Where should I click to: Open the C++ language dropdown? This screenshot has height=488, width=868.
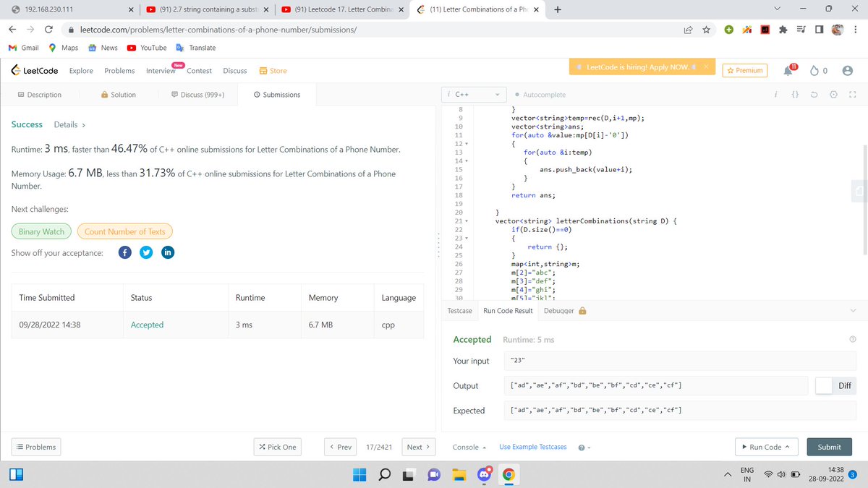[x=475, y=95]
